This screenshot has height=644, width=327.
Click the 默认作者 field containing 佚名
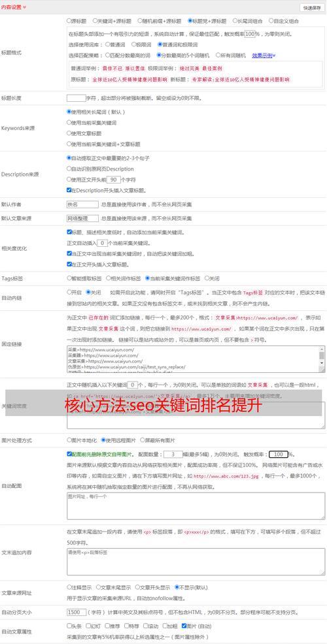(x=82, y=204)
